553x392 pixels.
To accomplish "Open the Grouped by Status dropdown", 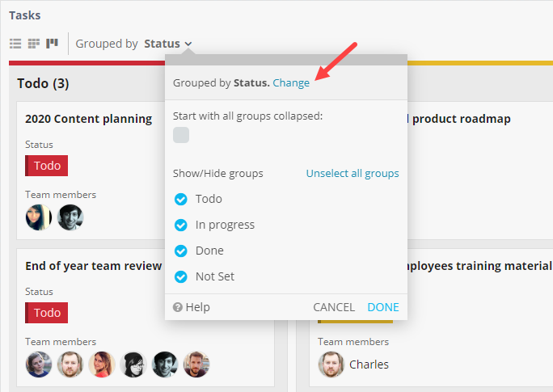I will (168, 44).
